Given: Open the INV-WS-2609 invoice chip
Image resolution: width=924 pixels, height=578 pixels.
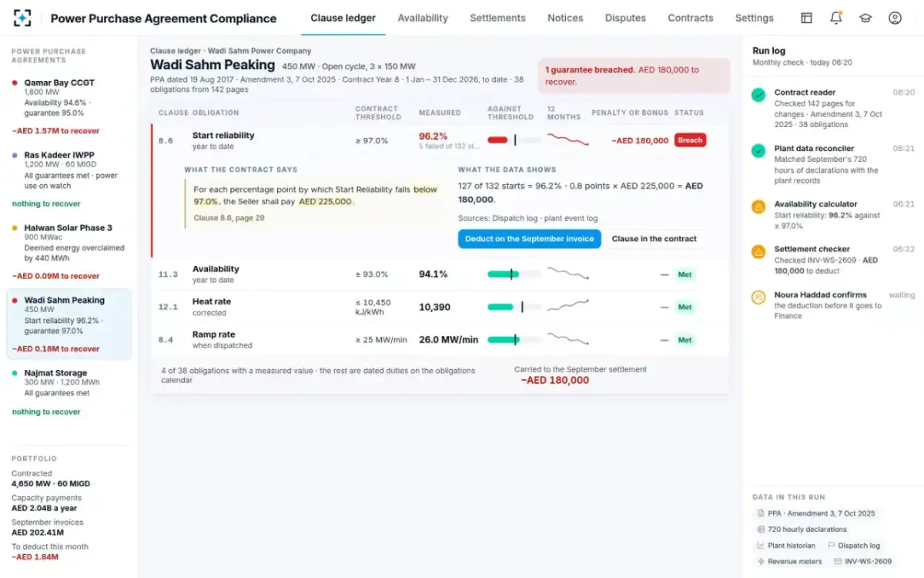Looking at the screenshot, I should (862, 562).
